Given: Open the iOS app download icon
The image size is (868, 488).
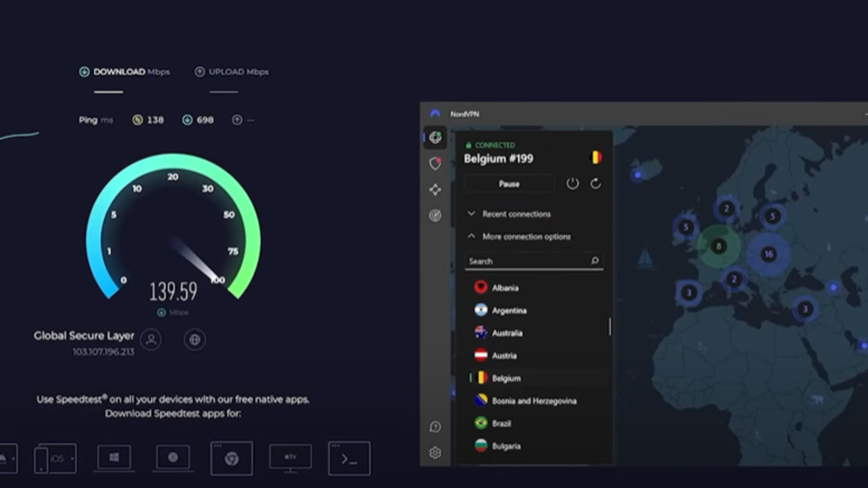Looking at the screenshot, I should click(55, 458).
